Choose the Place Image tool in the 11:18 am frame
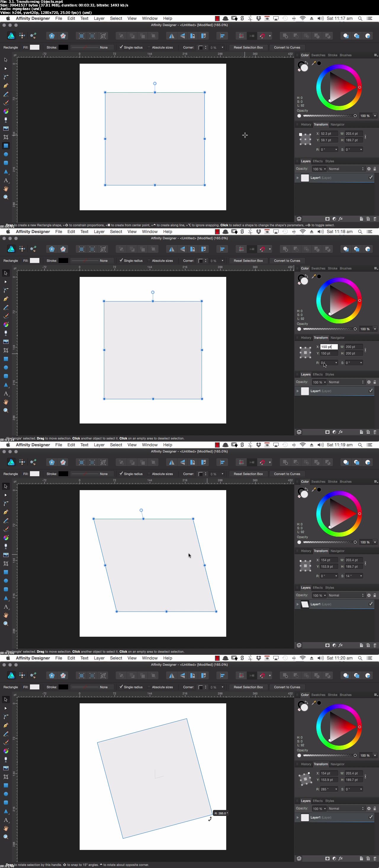 click(6, 342)
